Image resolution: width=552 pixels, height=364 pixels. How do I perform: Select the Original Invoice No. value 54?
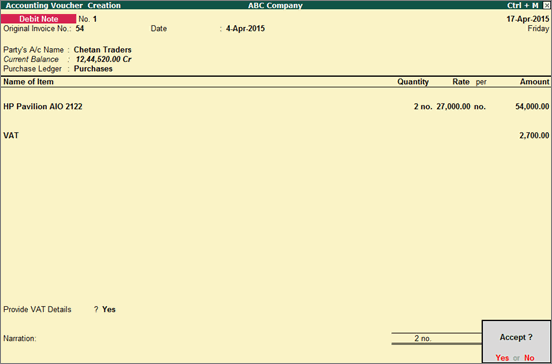click(x=80, y=29)
